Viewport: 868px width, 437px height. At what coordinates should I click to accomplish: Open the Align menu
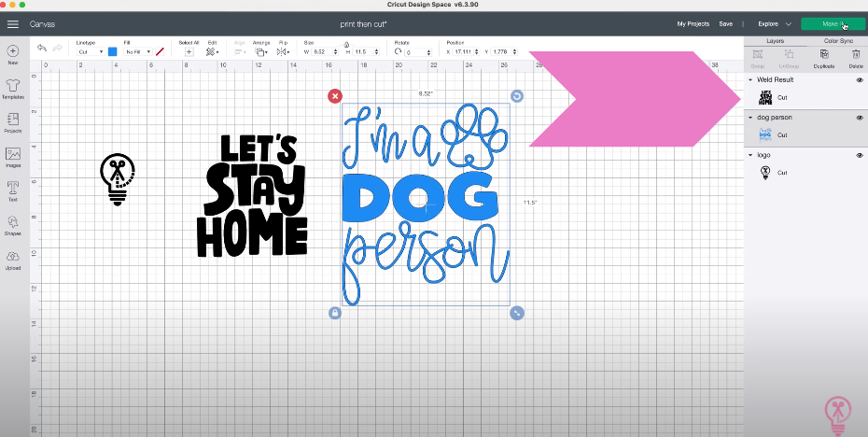(240, 51)
